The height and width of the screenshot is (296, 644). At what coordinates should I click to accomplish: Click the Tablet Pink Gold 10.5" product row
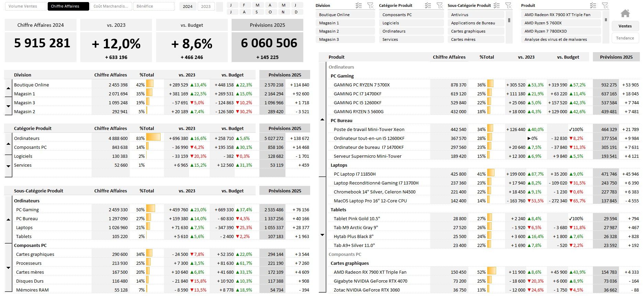point(483,218)
